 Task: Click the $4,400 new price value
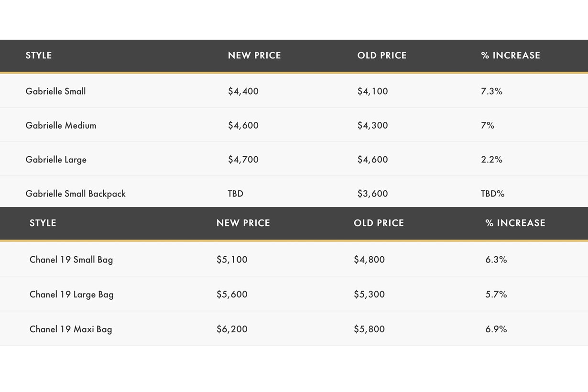[x=243, y=91]
